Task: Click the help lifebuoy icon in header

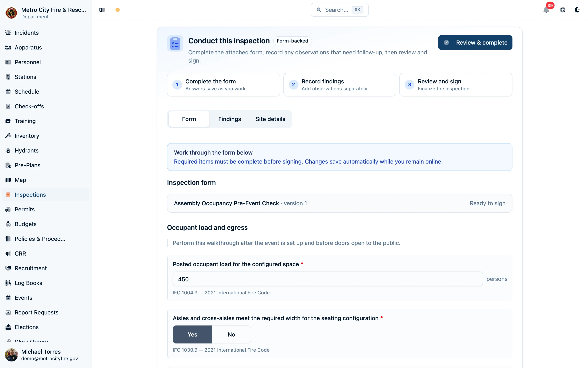Action: [562, 10]
